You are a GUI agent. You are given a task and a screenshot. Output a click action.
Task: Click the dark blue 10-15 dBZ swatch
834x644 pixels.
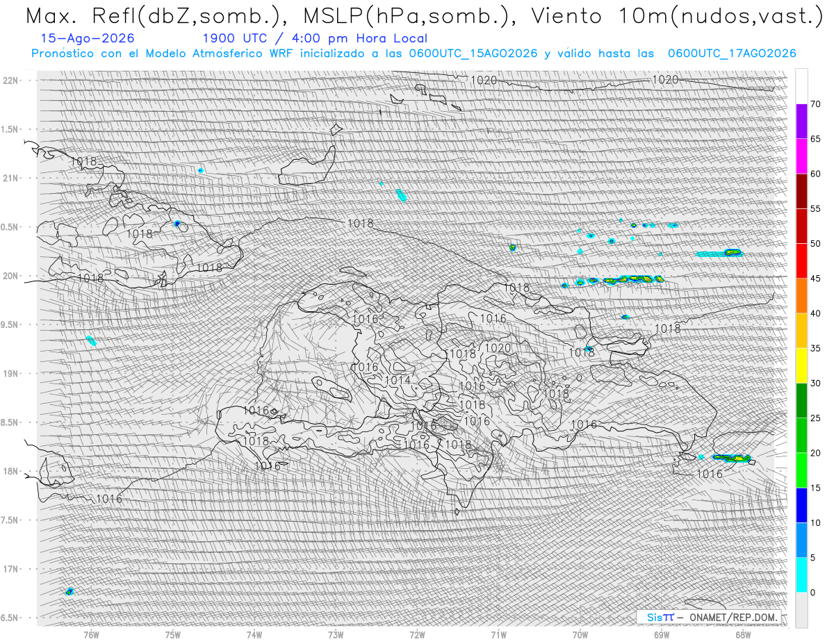pos(801,505)
